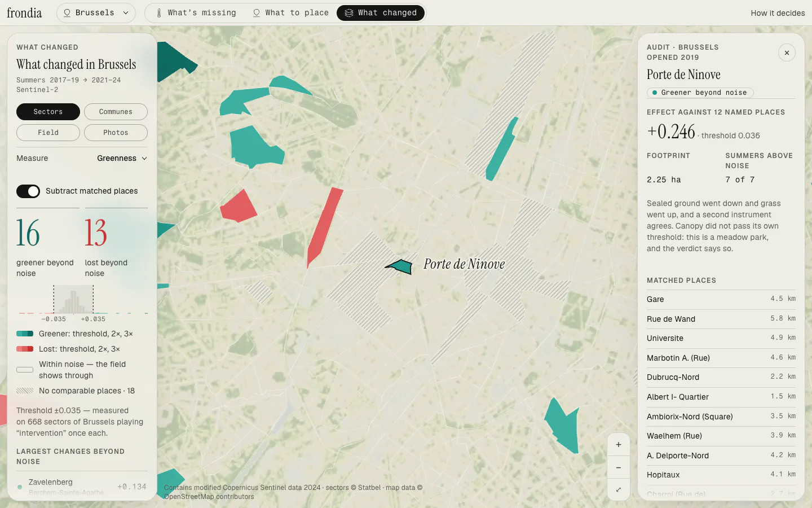Screen dimensions: 812x508
Task: Select the red lost sector strip on map
Action: [324, 227]
